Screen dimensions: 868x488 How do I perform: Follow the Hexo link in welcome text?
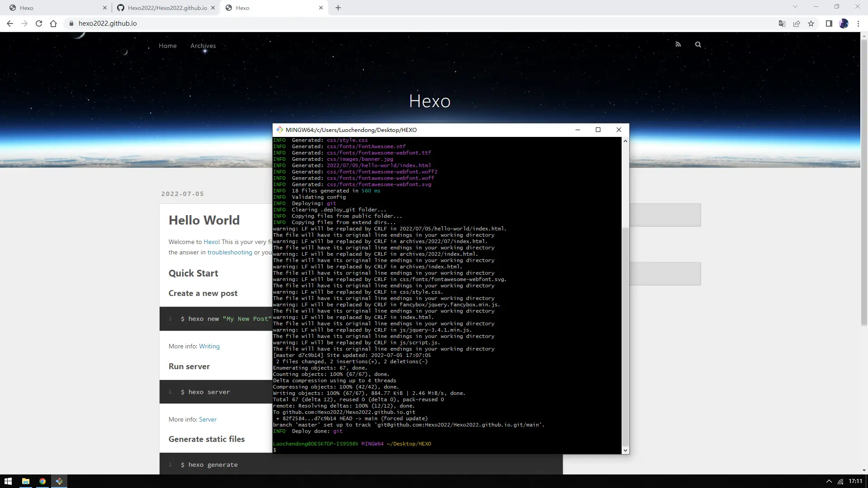tap(211, 242)
